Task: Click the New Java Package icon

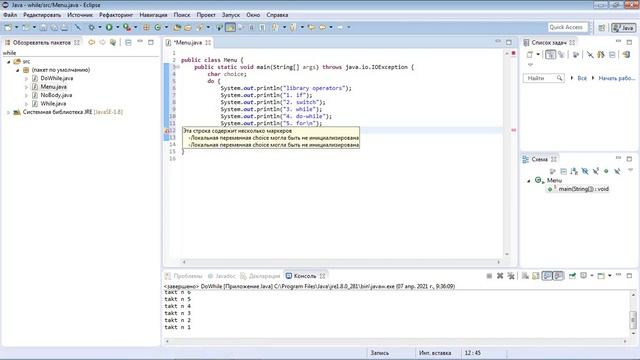Action: pos(146,27)
